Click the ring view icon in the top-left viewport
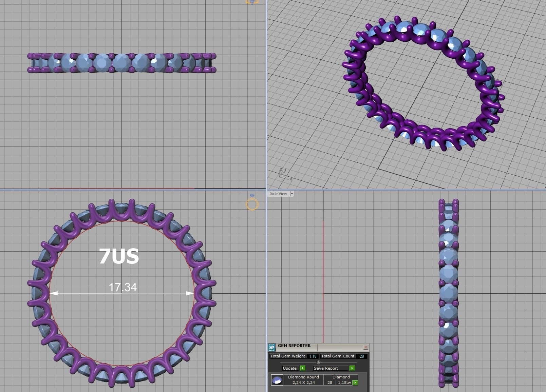 coord(252,2)
